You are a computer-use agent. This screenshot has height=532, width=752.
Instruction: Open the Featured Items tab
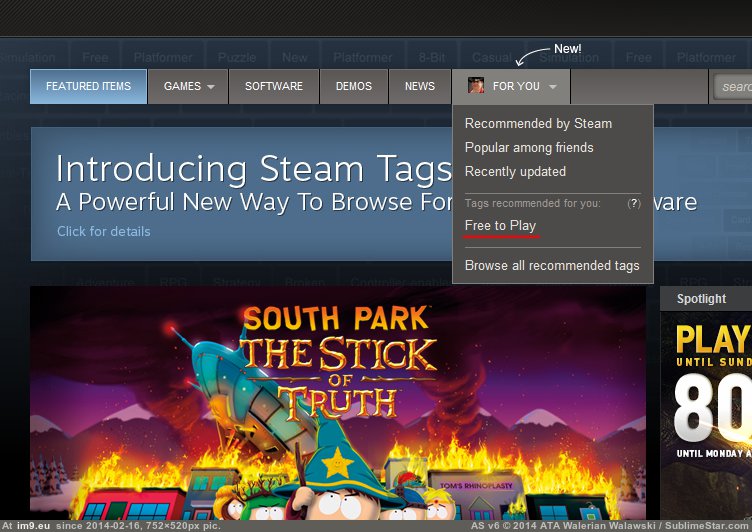click(88, 86)
